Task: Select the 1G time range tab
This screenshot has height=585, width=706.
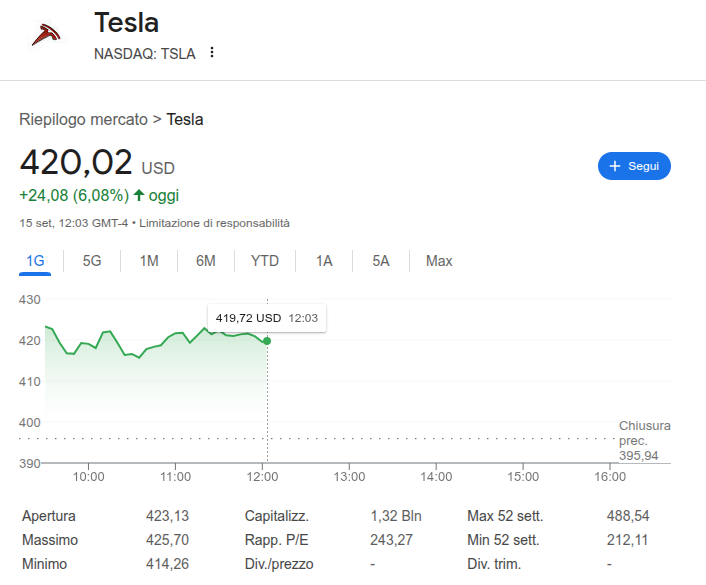Action: click(35, 261)
